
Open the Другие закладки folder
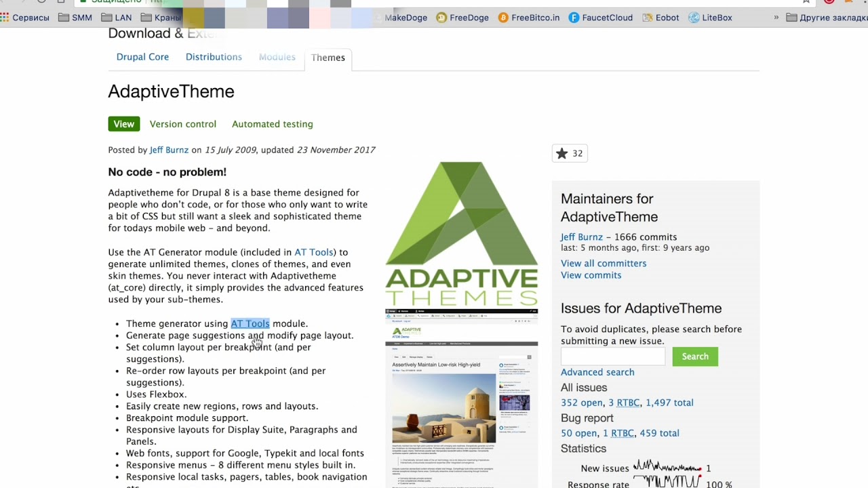click(827, 18)
